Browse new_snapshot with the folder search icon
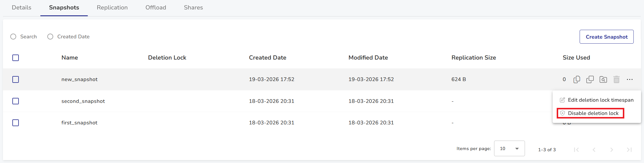Image resolution: width=644 pixels, height=163 pixels. point(603,80)
